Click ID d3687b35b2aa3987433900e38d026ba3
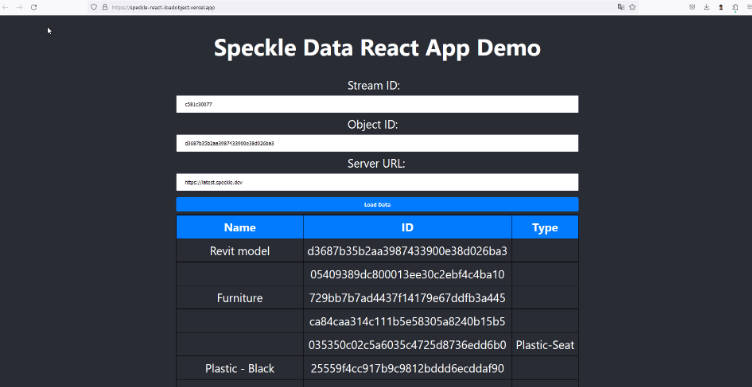This screenshot has height=387, width=752. 407,251
